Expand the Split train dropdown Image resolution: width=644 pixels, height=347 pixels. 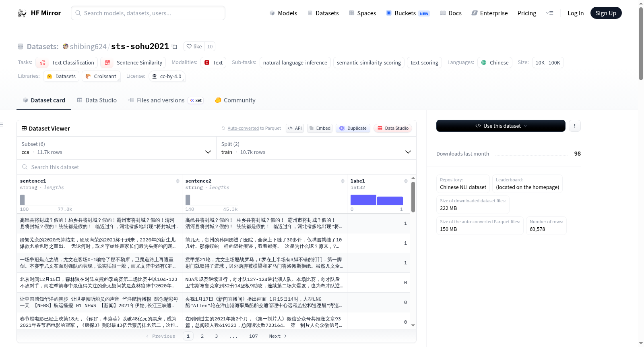pyautogui.click(x=316, y=148)
